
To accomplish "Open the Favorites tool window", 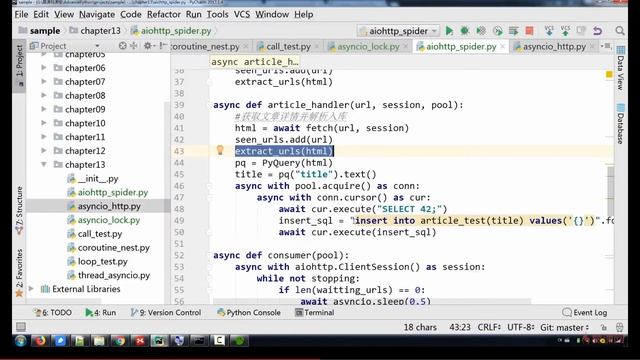I will click(19, 272).
